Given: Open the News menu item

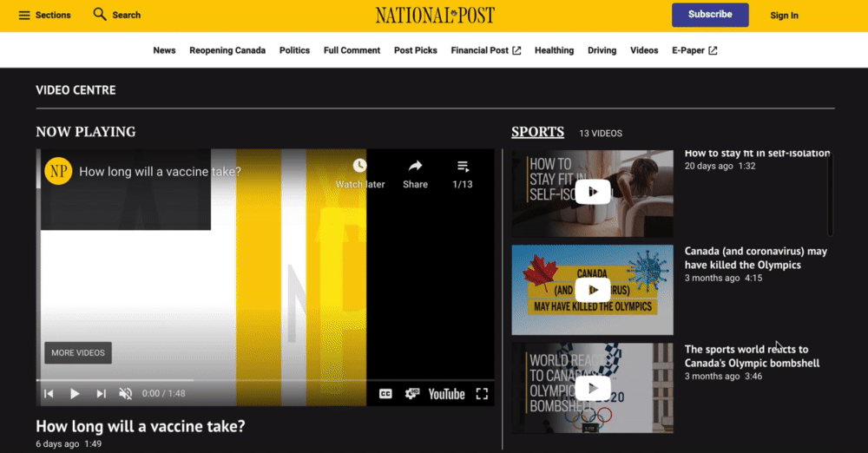Looking at the screenshot, I should pyautogui.click(x=164, y=50).
